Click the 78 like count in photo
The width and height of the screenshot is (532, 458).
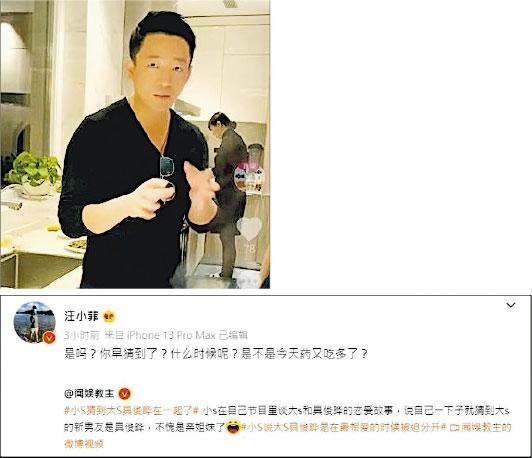point(249,249)
